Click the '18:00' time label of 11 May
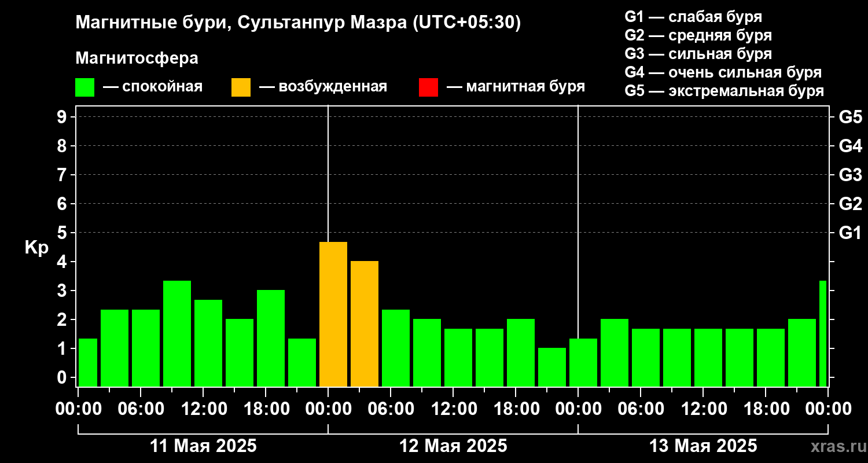The height and width of the screenshot is (463, 868). (x=267, y=409)
